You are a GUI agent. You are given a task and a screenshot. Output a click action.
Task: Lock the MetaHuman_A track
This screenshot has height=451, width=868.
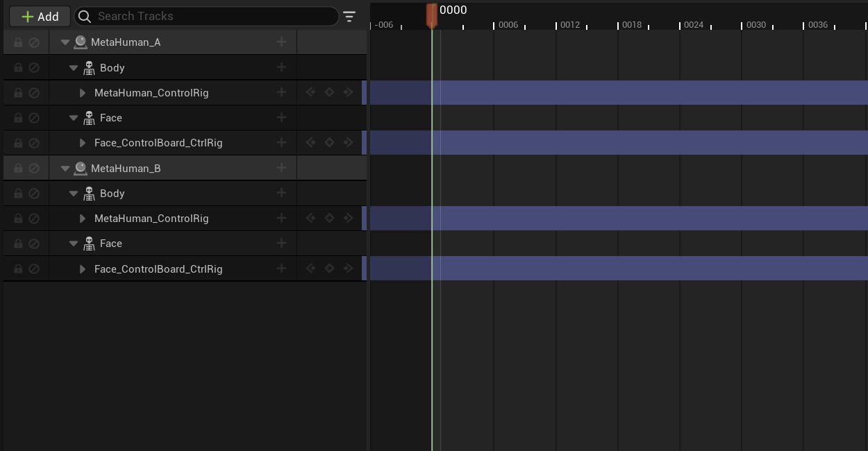tap(18, 42)
